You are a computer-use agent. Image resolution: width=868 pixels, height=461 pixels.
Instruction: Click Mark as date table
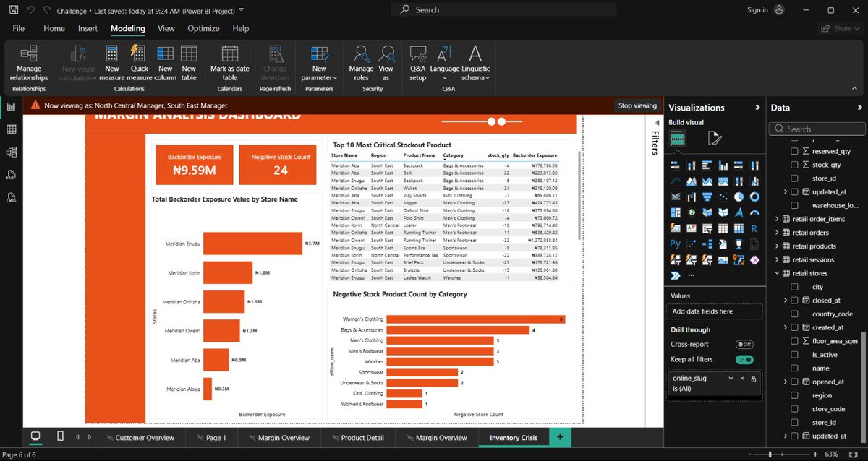pos(230,64)
